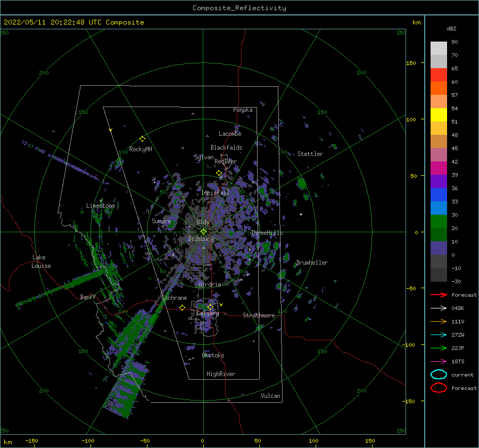Select the Stettler label

pos(310,154)
